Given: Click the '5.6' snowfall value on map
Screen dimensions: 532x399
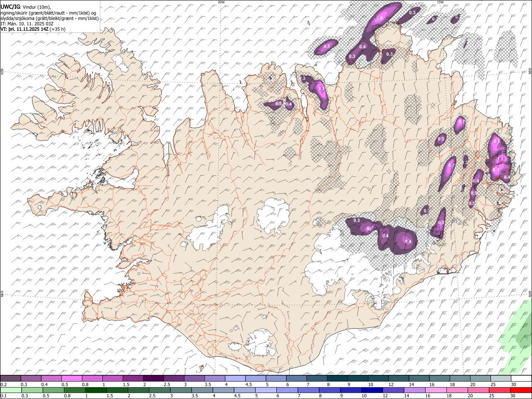Looking at the screenshot, I should (x=379, y=18).
